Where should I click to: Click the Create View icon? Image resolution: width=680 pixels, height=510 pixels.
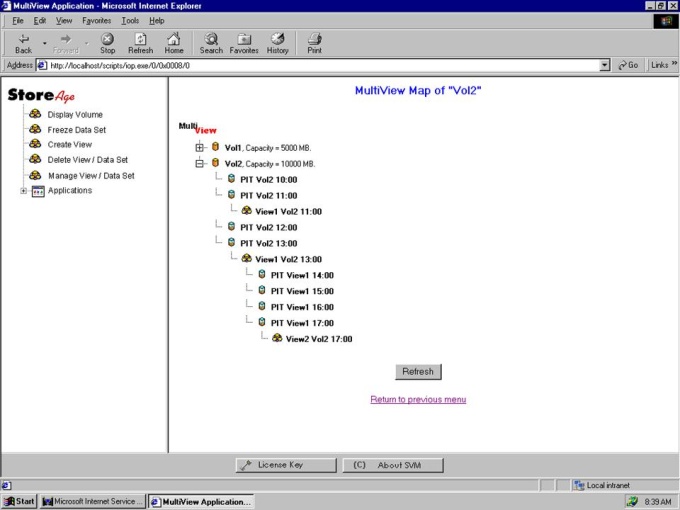35,144
